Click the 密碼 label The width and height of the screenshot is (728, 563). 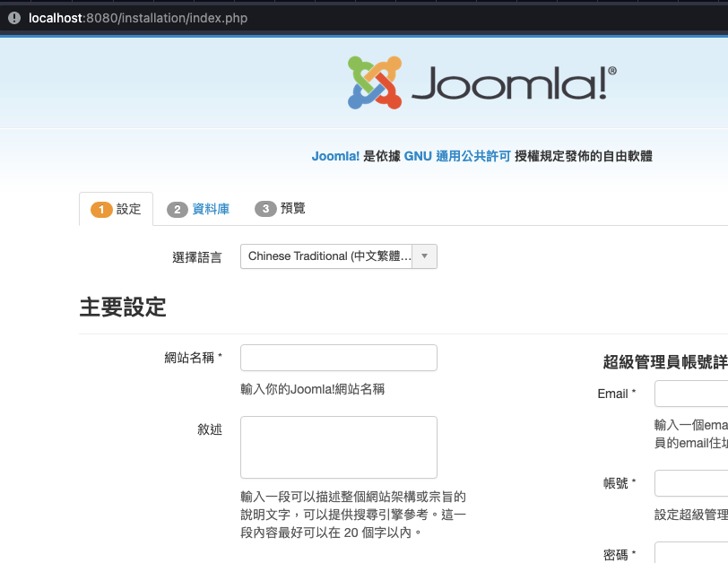coord(619,554)
